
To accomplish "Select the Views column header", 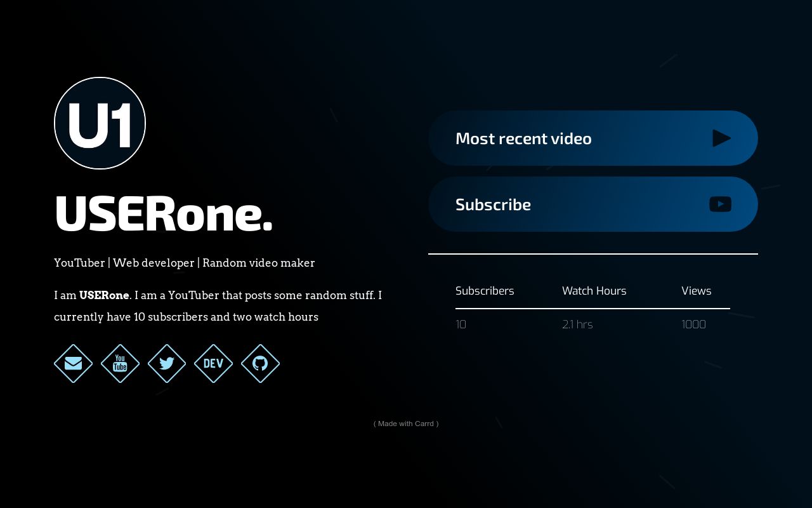I will (x=696, y=290).
